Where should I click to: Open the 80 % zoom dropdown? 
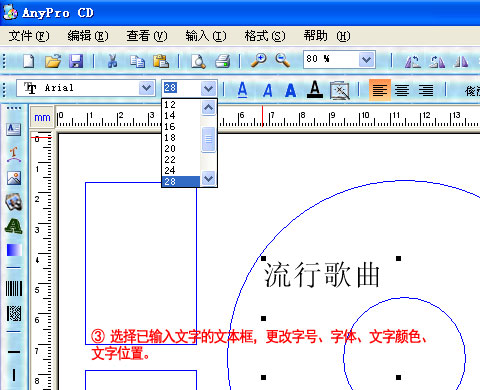point(367,60)
